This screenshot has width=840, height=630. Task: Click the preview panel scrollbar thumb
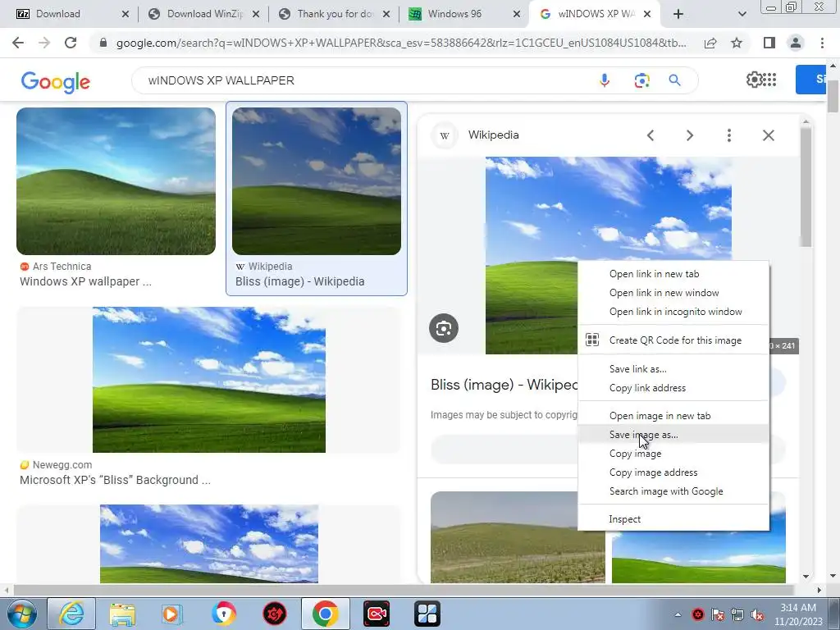point(806,188)
